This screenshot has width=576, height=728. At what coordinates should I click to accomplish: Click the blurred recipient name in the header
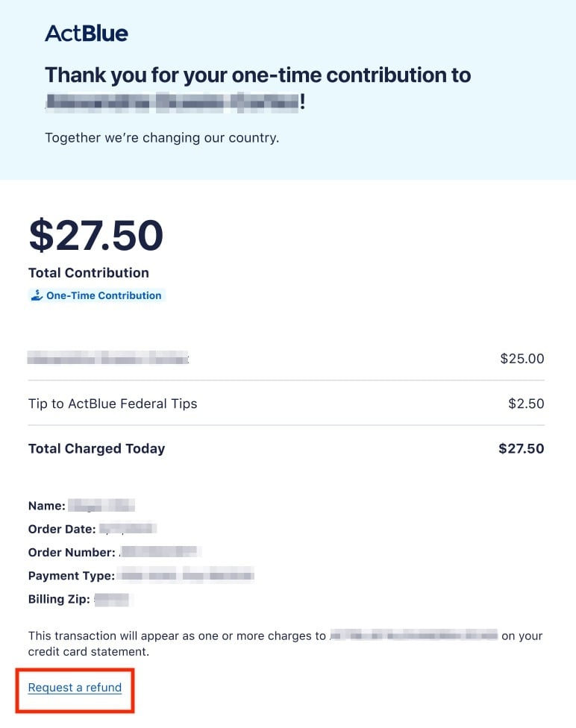(x=172, y=102)
